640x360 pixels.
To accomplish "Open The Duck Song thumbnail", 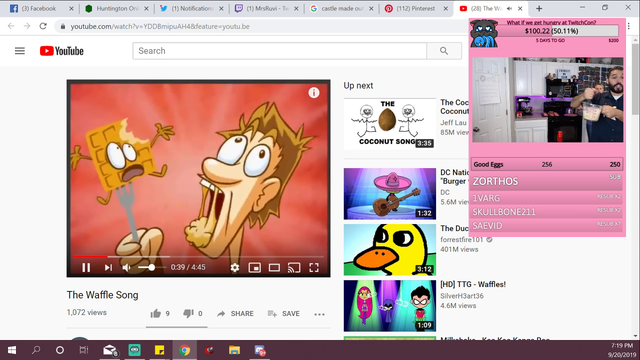I will click(389, 249).
